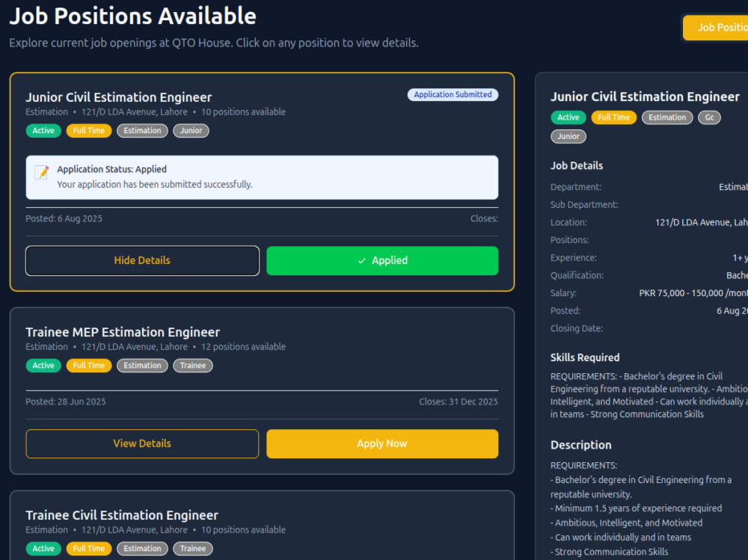Click the 'Sub Department:' label

(584, 205)
